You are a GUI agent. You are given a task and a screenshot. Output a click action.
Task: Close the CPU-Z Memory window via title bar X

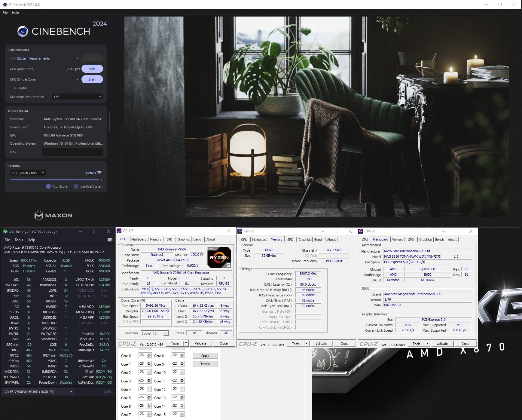coord(350,231)
